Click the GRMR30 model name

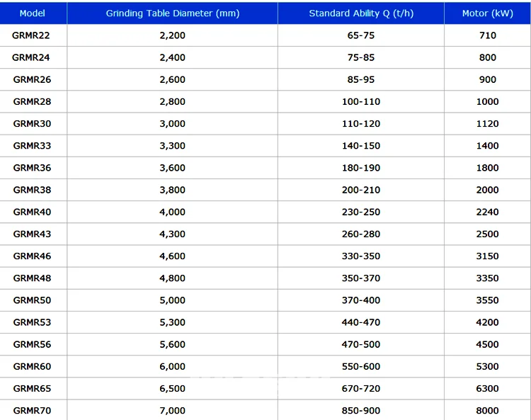tap(32, 123)
